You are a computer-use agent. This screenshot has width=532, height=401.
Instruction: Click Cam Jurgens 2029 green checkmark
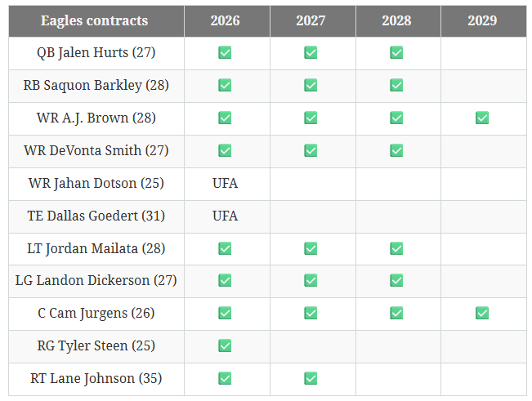(482, 313)
